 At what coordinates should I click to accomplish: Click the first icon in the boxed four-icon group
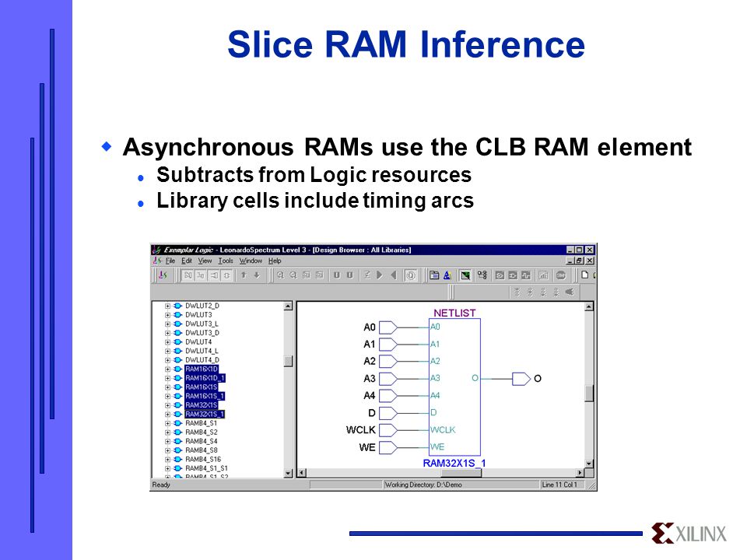188,275
